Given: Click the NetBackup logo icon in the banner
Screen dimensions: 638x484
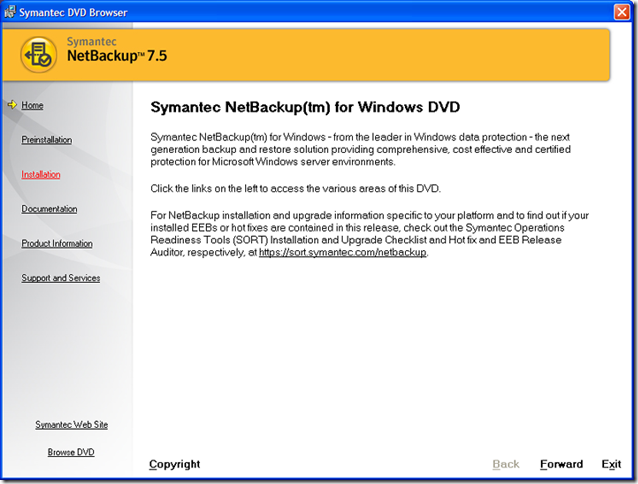Looking at the screenshot, I should point(38,54).
